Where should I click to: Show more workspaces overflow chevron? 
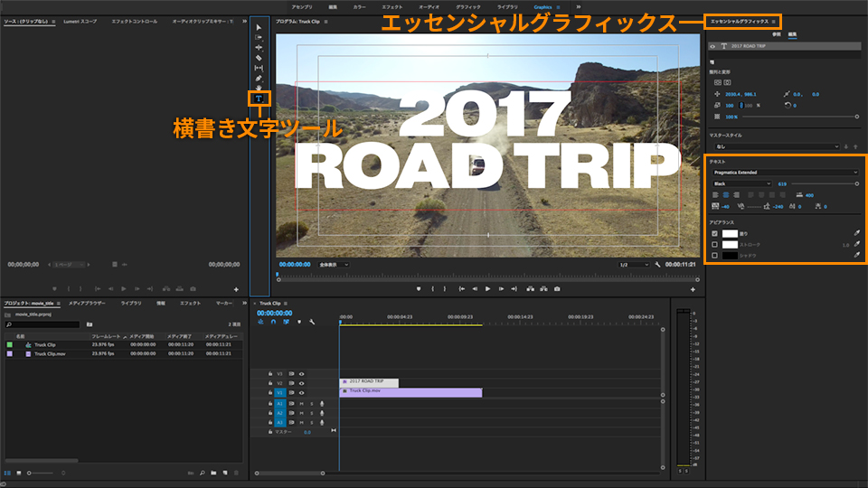click(x=579, y=7)
